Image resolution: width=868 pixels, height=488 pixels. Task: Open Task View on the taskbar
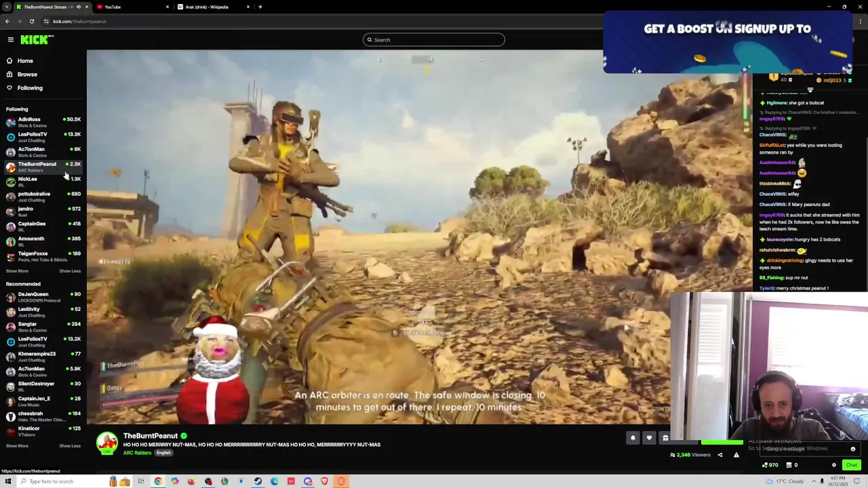[141, 481]
